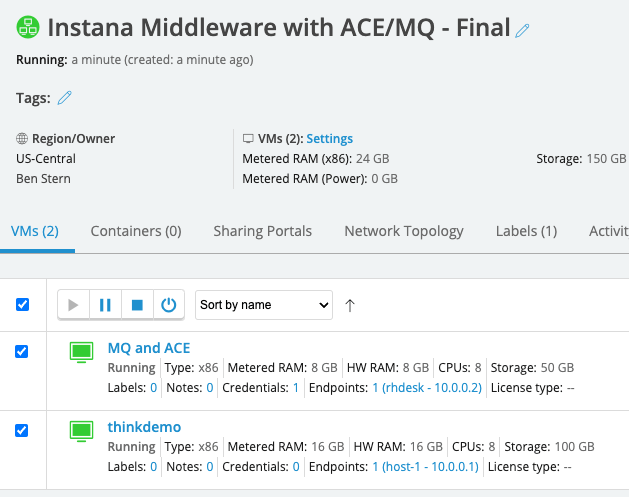Toggle ascending sort arrow icon
This screenshot has height=497, width=629.
(350, 305)
